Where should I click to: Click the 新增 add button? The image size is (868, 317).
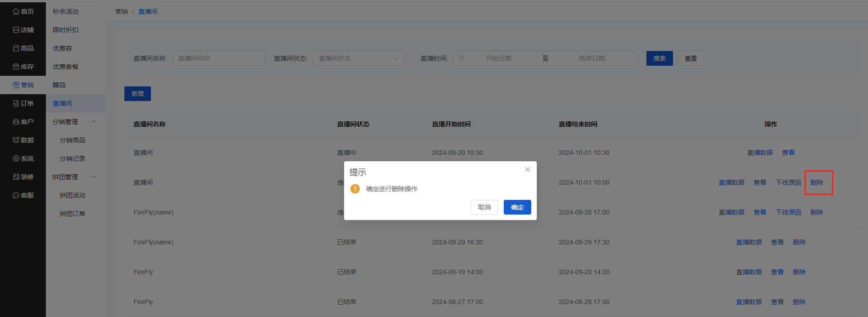tap(138, 94)
